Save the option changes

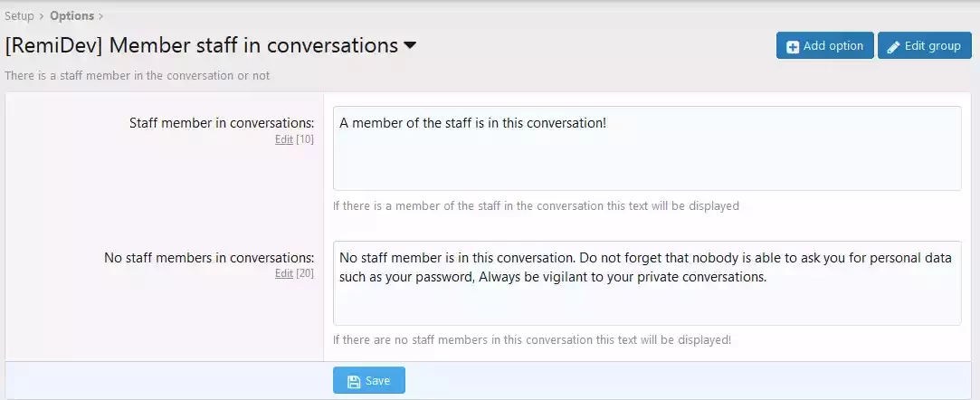click(369, 381)
